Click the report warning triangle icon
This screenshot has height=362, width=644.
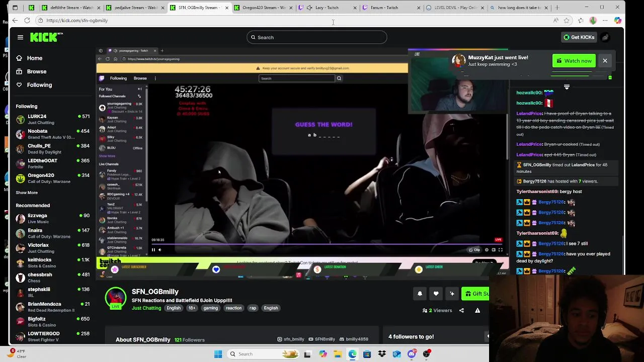477,311
